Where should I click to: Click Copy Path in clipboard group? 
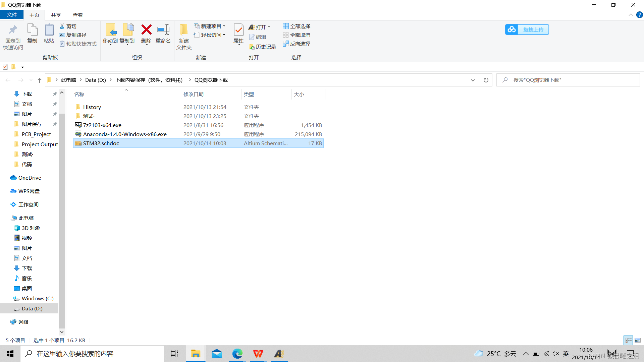pyautogui.click(x=73, y=35)
